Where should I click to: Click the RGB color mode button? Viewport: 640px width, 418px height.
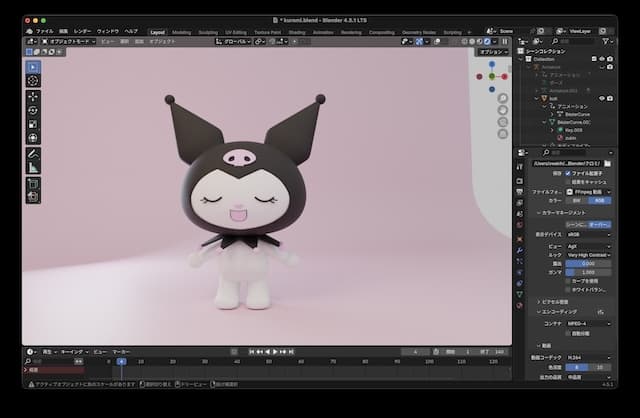click(600, 200)
